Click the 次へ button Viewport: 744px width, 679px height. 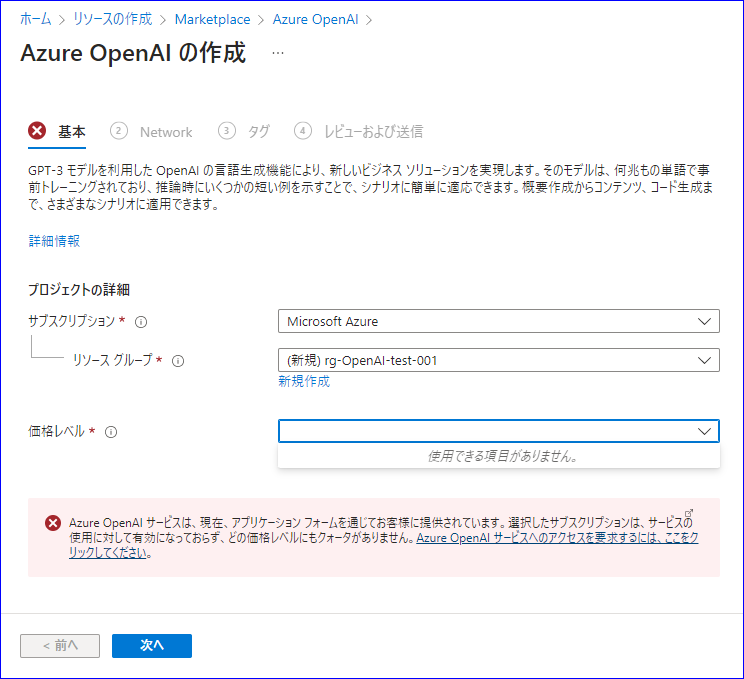point(152,646)
